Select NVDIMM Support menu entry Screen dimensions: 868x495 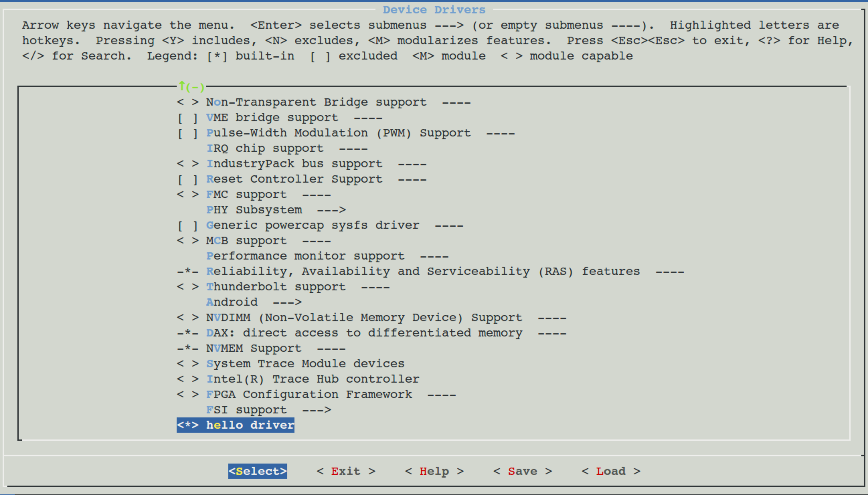(x=364, y=318)
